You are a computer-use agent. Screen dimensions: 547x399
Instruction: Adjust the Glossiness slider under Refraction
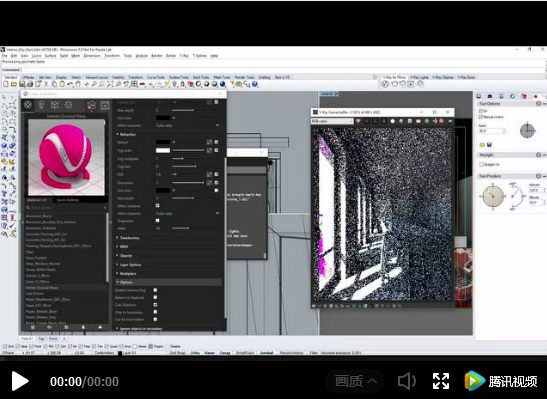188,182
